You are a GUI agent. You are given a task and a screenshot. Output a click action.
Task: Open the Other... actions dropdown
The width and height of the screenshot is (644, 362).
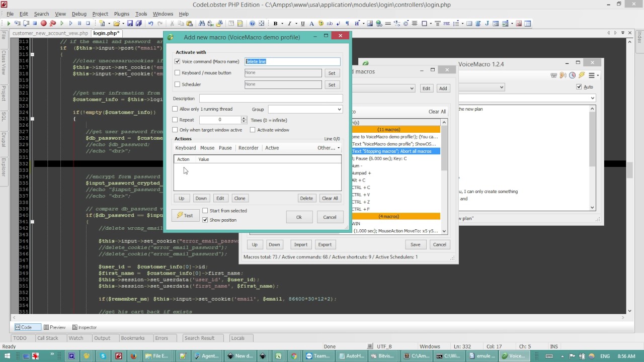[329, 148]
